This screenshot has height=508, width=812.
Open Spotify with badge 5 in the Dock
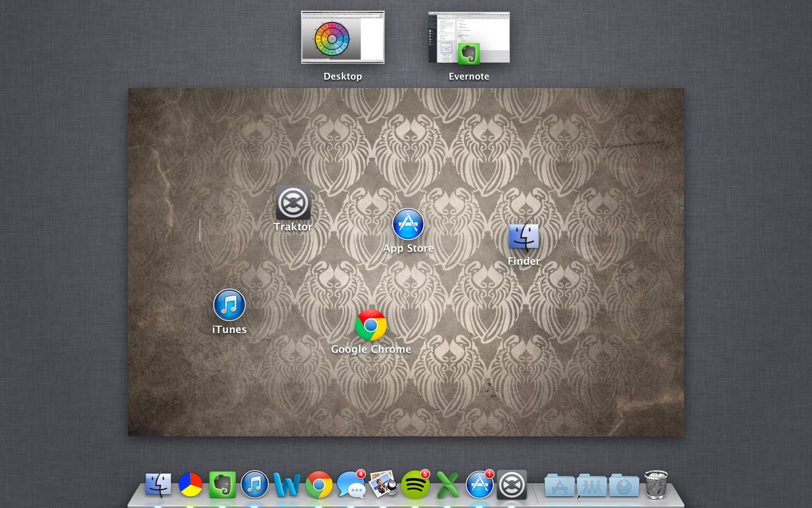coord(416,484)
